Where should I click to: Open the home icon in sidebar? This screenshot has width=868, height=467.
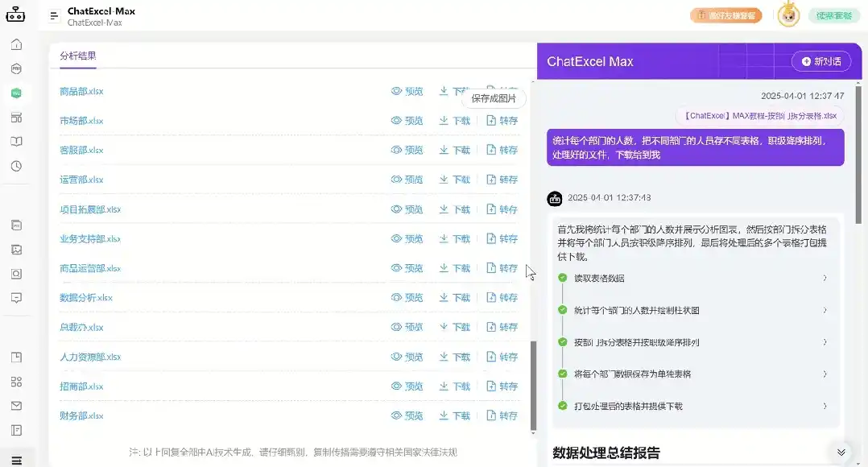[x=17, y=44]
